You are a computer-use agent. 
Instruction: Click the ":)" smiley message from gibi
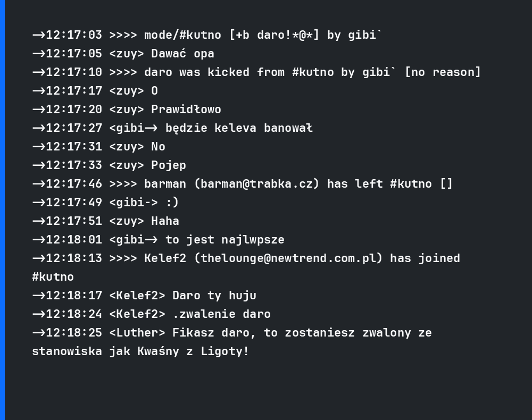click(x=172, y=203)
